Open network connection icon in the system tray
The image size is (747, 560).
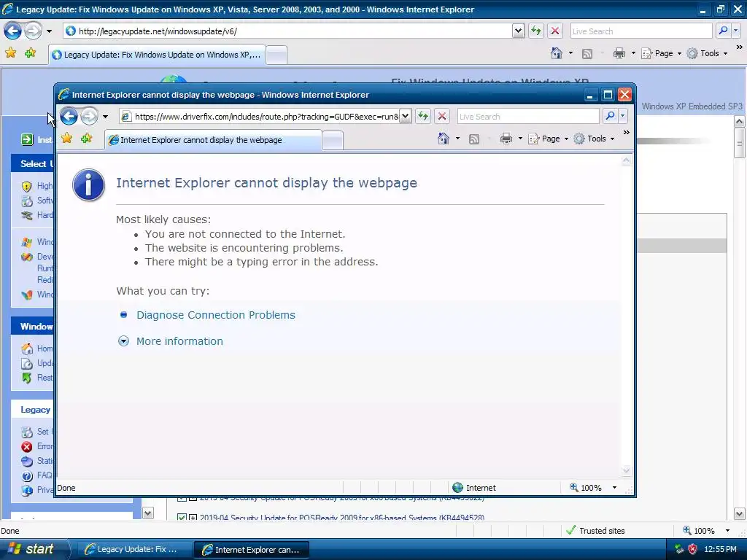[x=679, y=549]
